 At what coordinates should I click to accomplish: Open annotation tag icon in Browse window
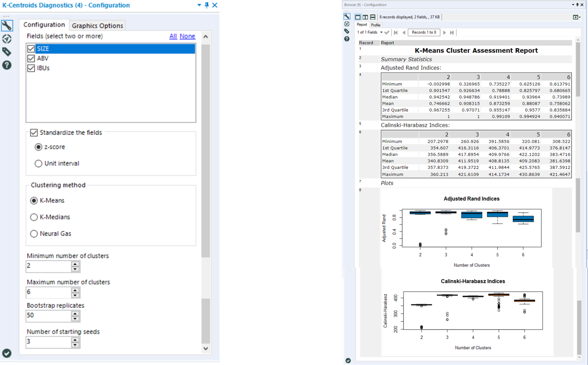347,31
